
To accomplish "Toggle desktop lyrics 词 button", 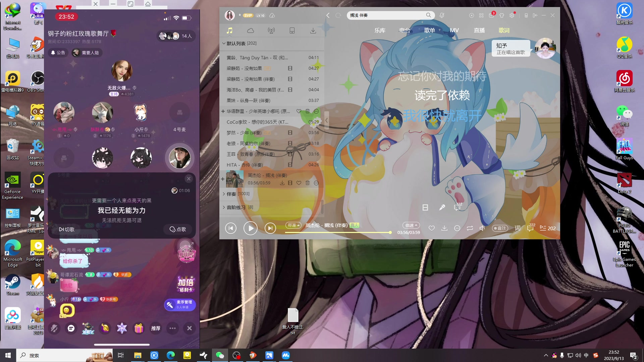I will point(518,228).
